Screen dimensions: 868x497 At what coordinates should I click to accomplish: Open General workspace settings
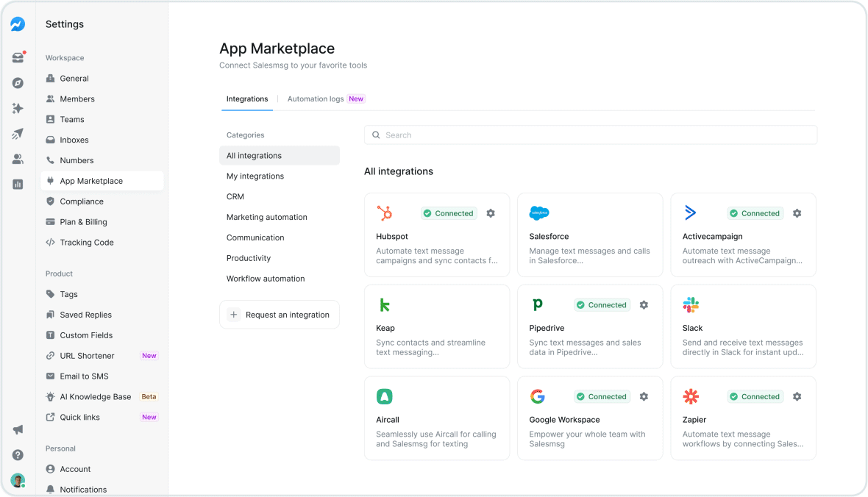click(102, 79)
